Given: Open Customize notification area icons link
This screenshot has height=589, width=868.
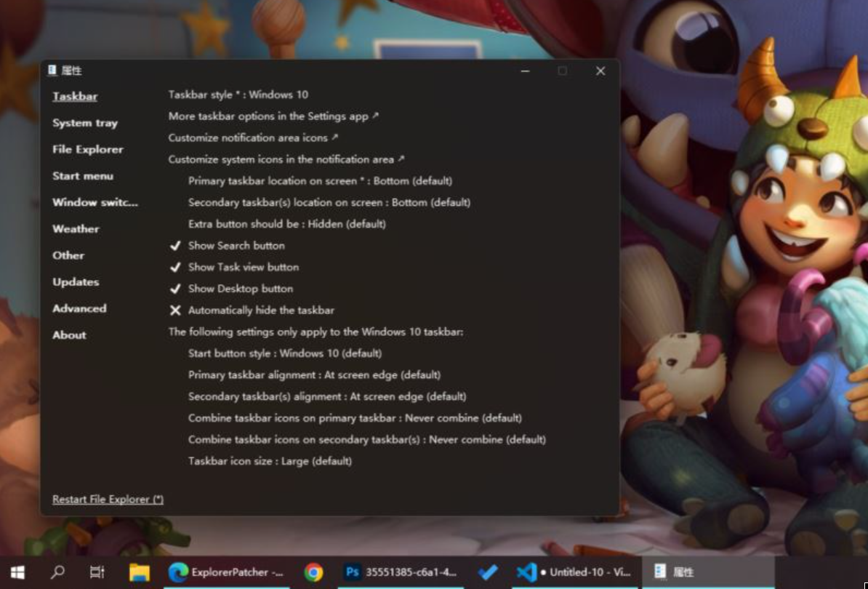Looking at the screenshot, I should 253,138.
